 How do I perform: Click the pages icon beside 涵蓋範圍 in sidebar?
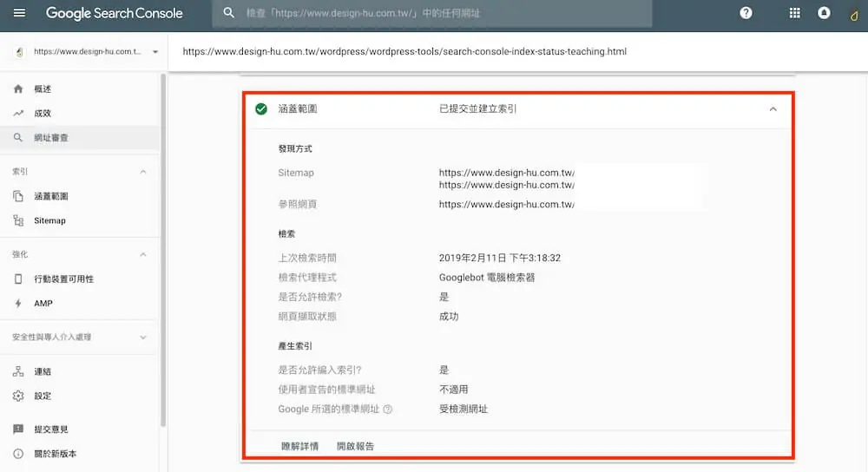[x=18, y=196]
